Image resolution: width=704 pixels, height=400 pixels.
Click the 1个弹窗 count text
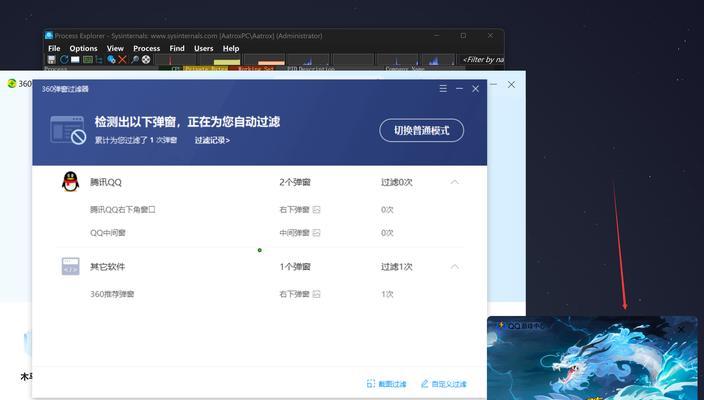295,267
